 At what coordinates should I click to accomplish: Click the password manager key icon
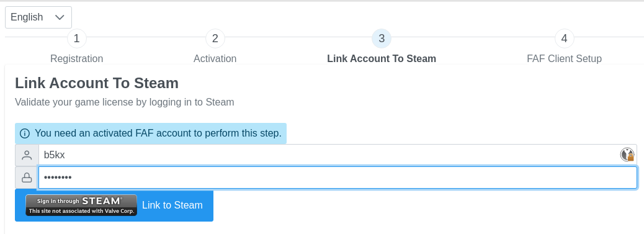tap(627, 155)
